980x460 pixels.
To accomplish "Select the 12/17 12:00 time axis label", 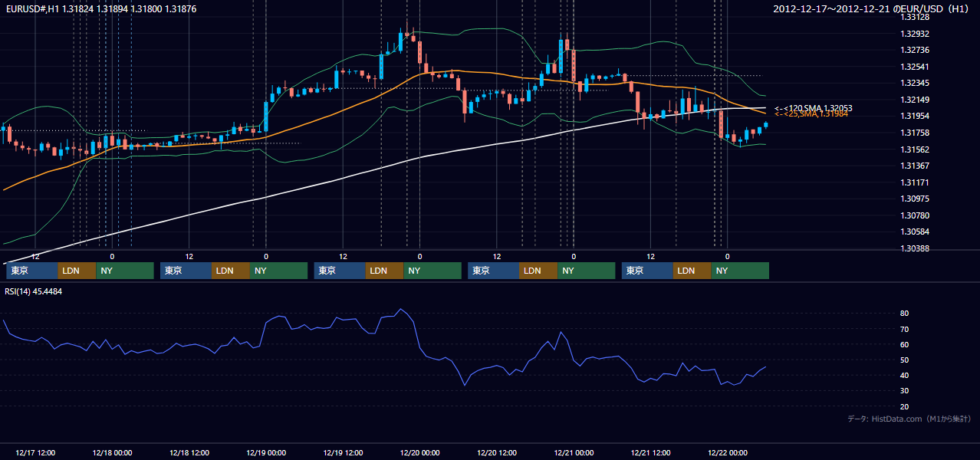I will point(35,452).
